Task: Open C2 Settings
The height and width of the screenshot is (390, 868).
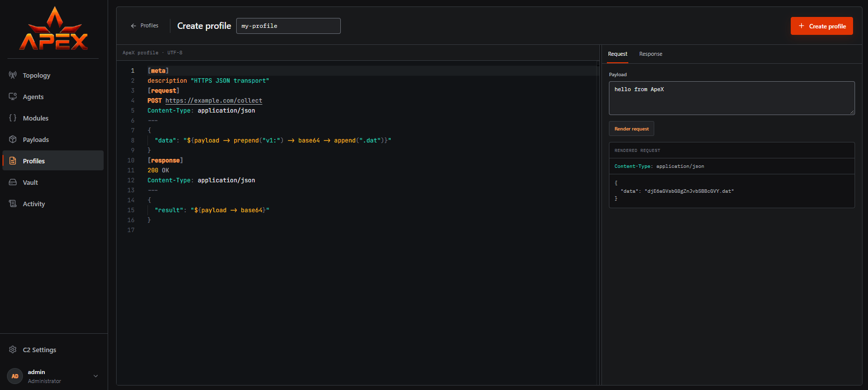Action: click(x=53, y=350)
